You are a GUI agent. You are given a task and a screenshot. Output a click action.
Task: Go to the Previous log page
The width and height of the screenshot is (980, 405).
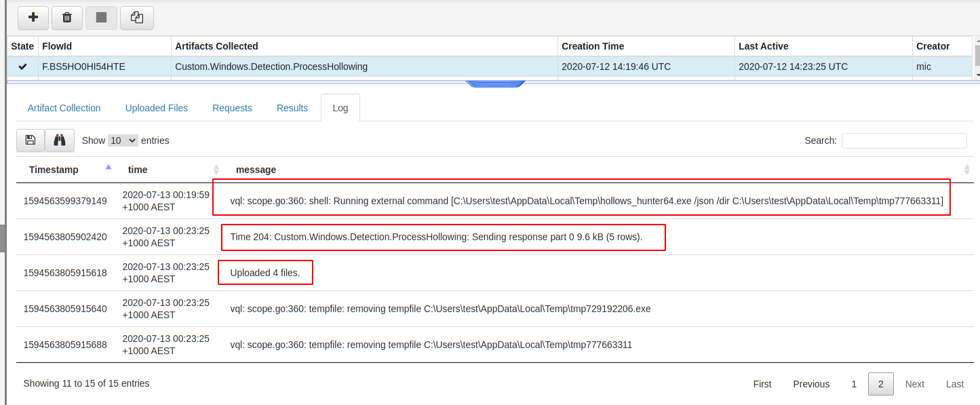coord(811,384)
